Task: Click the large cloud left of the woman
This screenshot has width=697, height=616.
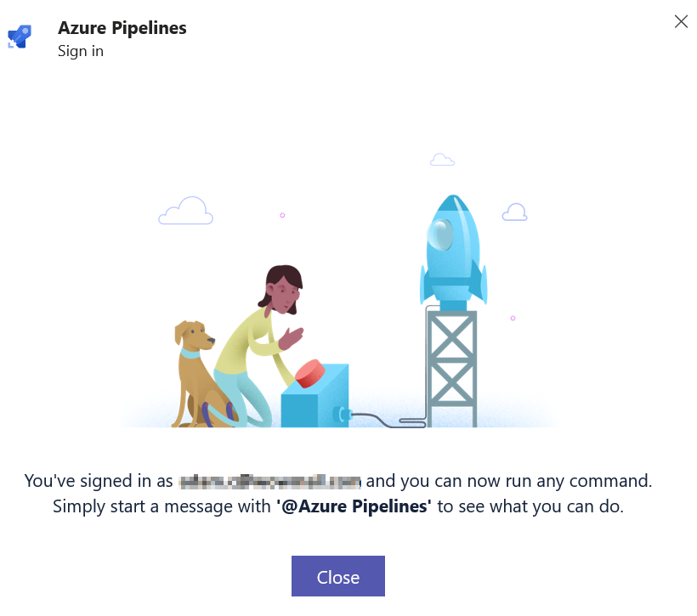Action: click(x=186, y=211)
